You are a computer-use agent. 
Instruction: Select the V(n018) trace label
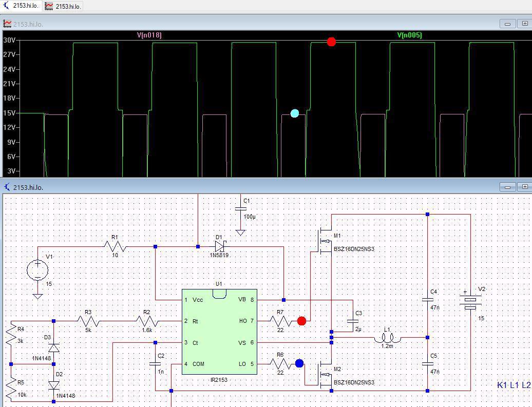149,35
